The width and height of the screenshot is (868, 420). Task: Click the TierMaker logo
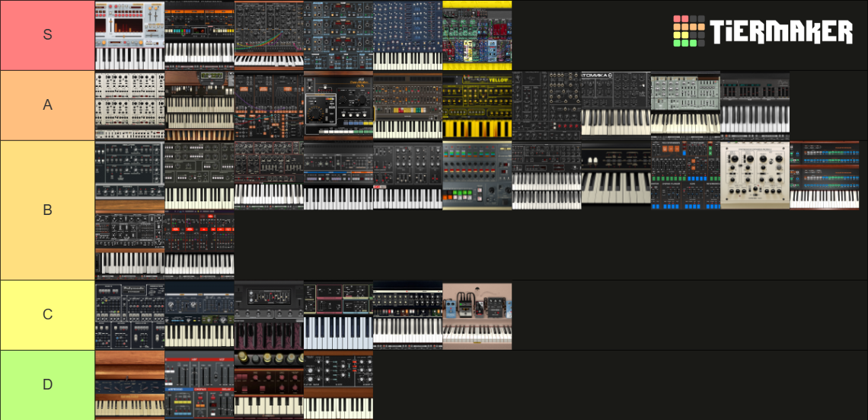[x=762, y=30]
